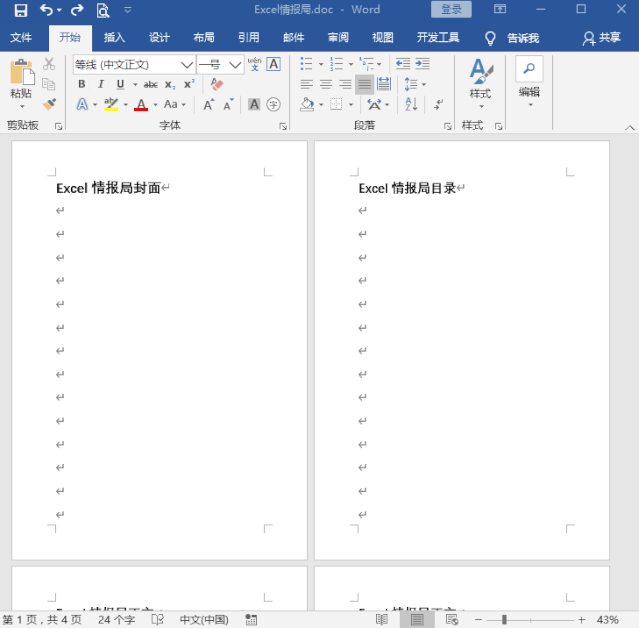Decrease paragraph indent
Image resolution: width=639 pixels, height=628 pixels.
pyautogui.click(x=403, y=64)
